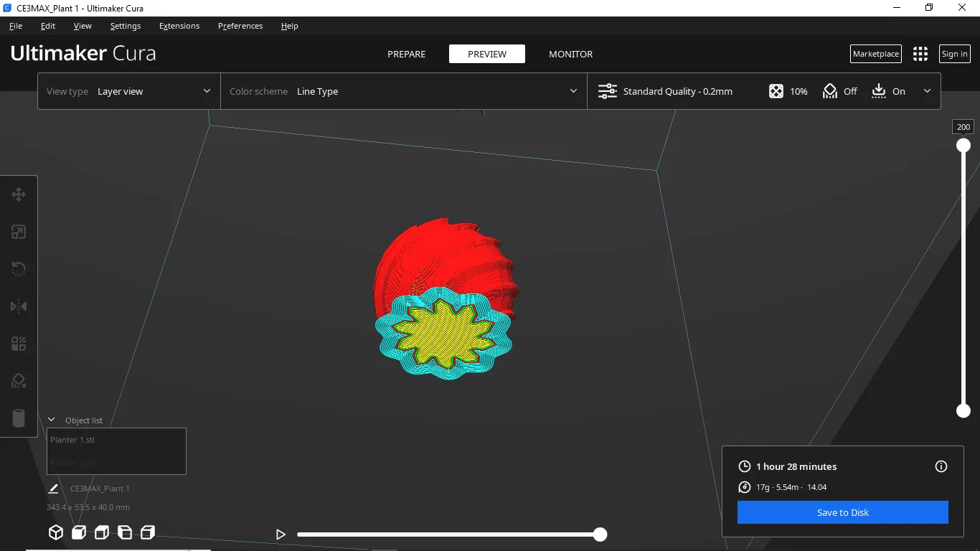The image size is (980, 551).
Task: Open Per Model Settings tool
Action: coord(19,344)
